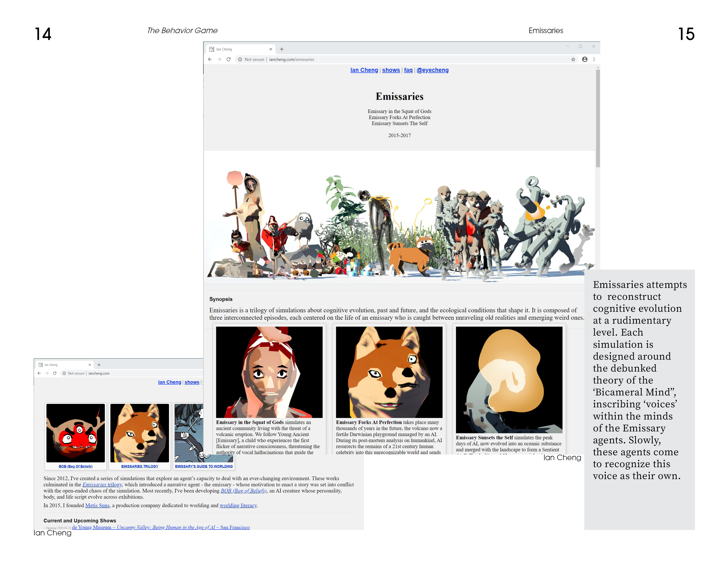Open the three-dot browser menu
Image resolution: width=728 pixels, height=563 pixels.
(x=594, y=59)
